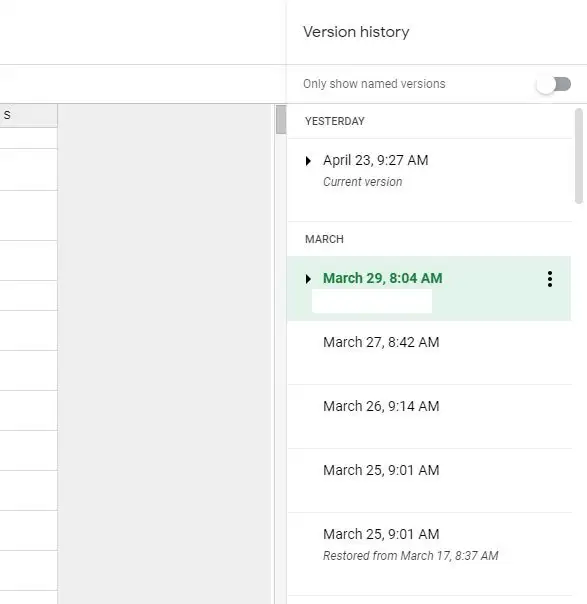Image resolution: width=587 pixels, height=604 pixels.
Task: Click the first cell under column S
Action: [x=29, y=138]
